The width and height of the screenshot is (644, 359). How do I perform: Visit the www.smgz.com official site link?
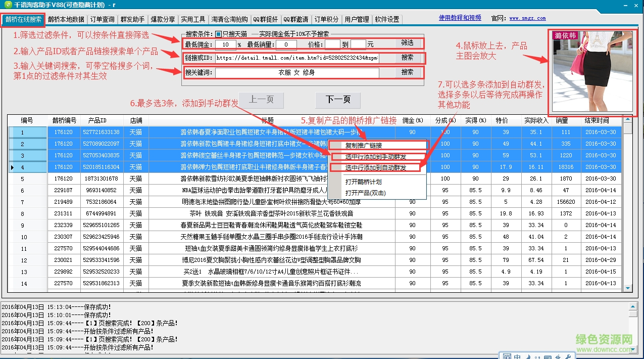527,18
